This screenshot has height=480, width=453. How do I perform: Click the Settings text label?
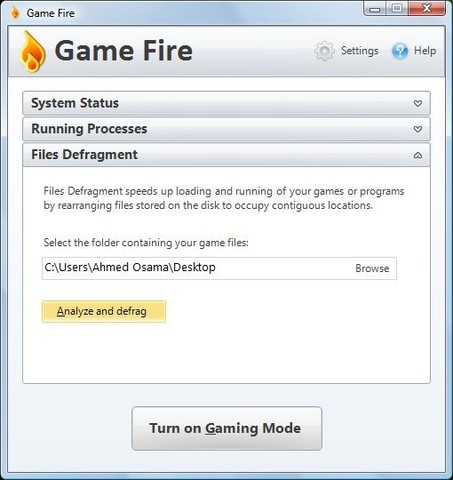pos(359,51)
